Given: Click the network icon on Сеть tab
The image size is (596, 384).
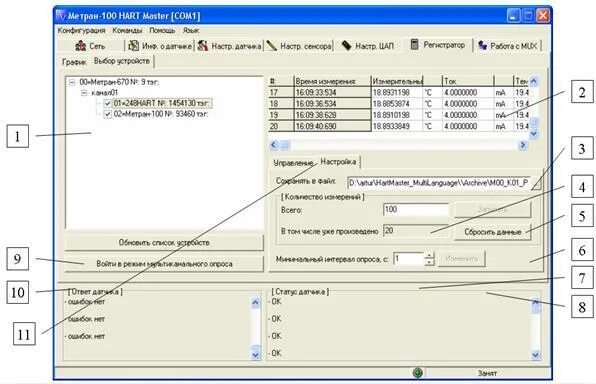Looking at the screenshot, I should point(80,46).
